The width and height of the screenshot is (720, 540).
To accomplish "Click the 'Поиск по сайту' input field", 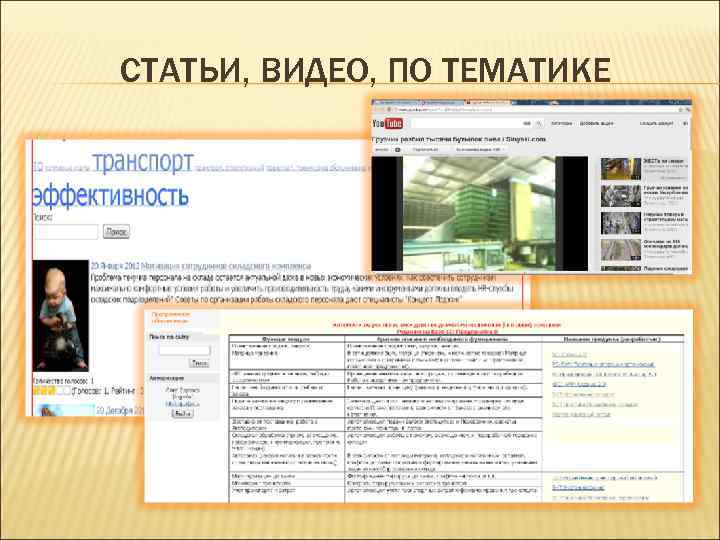I will (x=185, y=350).
